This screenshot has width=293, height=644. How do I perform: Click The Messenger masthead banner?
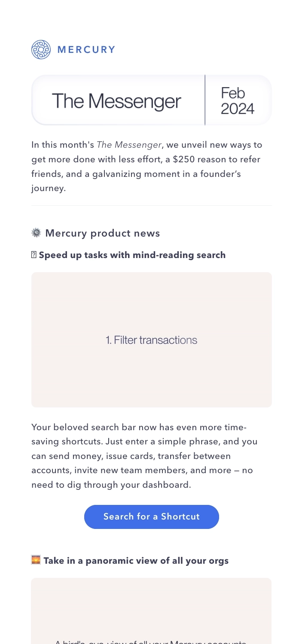151,100
